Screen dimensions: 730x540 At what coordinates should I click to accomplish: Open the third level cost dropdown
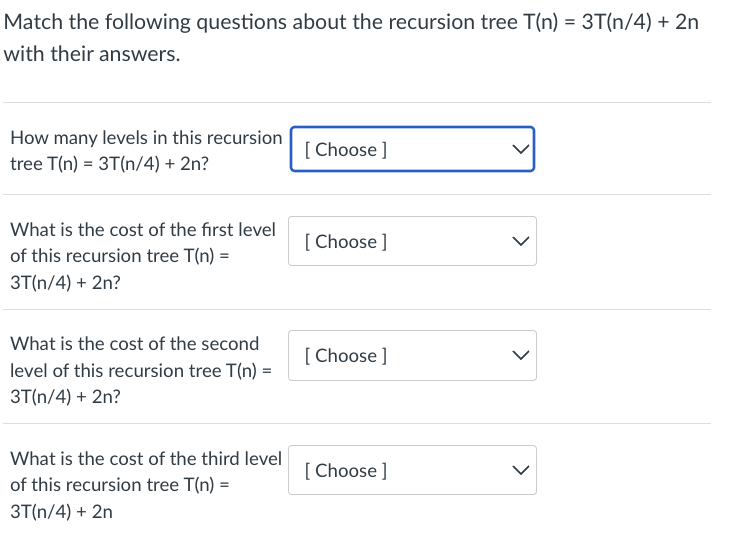point(412,470)
